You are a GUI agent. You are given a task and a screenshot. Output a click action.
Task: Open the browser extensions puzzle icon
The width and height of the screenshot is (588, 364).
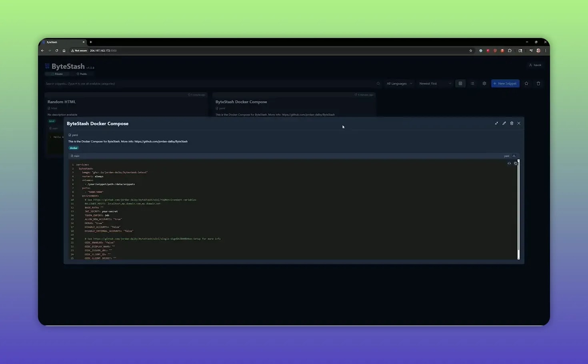(x=510, y=51)
